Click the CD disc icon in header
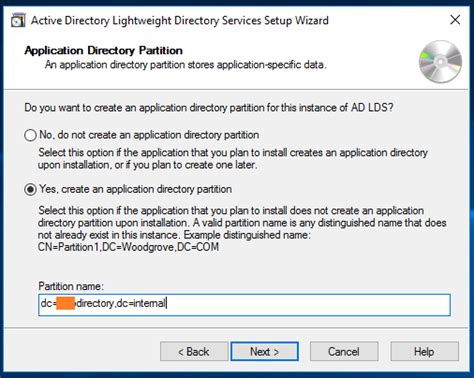This screenshot has height=378, width=474. point(440,62)
